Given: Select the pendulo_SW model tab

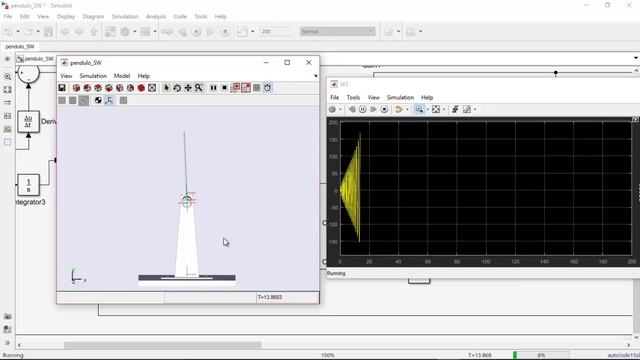Looking at the screenshot, I should (x=20, y=47).
